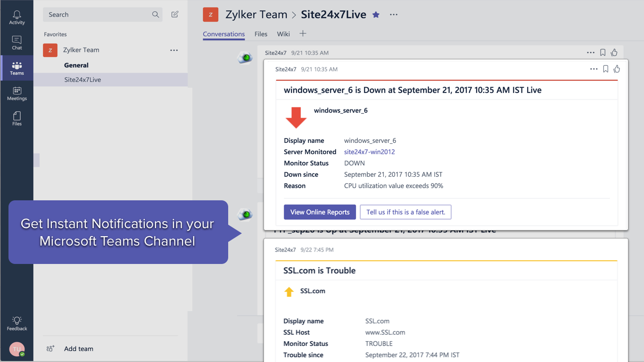The width and height of the screenshot is (644, 362).
Task: Add a new tab with plus icon
Action: tap(303, 33)
